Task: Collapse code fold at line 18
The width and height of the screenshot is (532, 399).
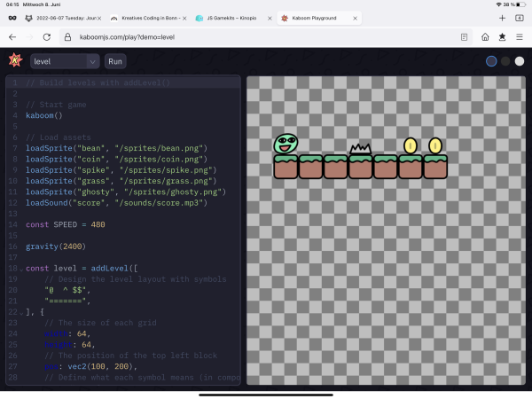Action: pyautogui.click(x=21, y=270)
